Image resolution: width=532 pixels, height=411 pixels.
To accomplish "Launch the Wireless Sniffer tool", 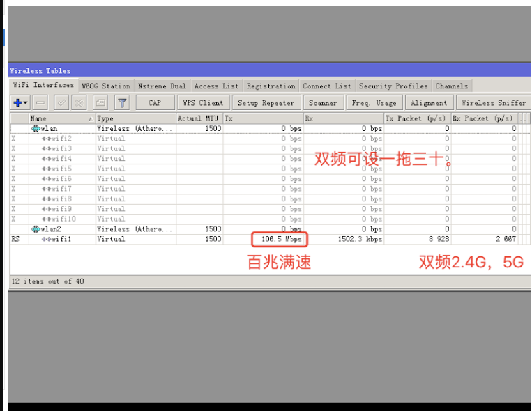I will (x=494, y=103).
